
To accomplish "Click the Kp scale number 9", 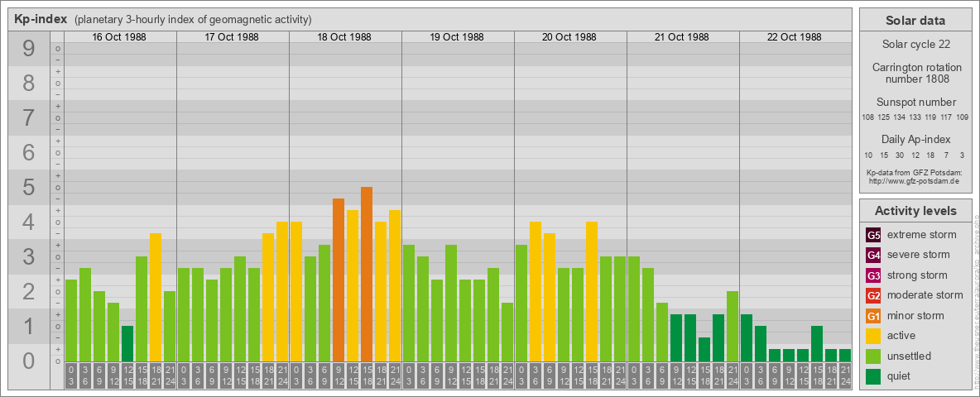I will click(x=28, y=49).
